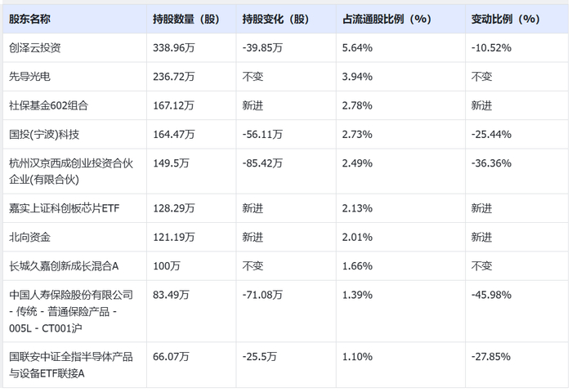572x392 pixels.
Task: Open the 创泽云投资 shareholder name
Action: click(35, 47)
